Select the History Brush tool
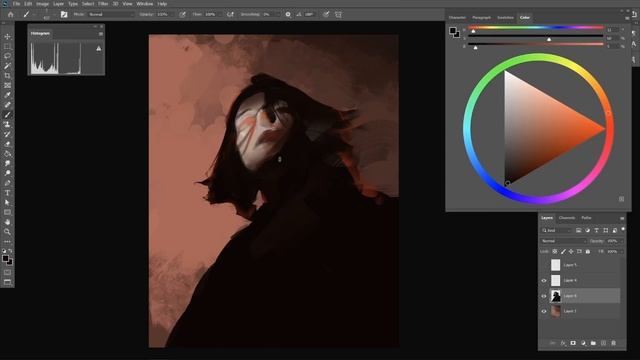This screenshot has width=640, height=360. pyautogui.click(x=7, y=135)
